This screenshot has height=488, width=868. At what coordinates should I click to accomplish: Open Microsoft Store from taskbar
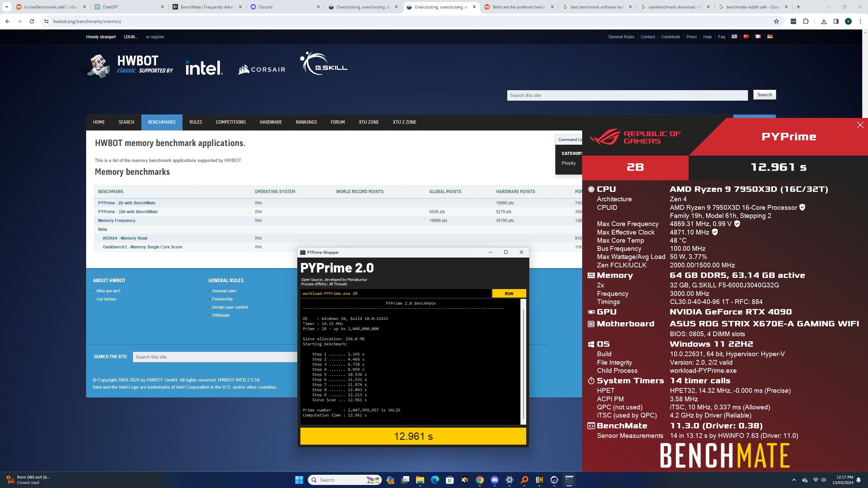(x=450, y=480)
